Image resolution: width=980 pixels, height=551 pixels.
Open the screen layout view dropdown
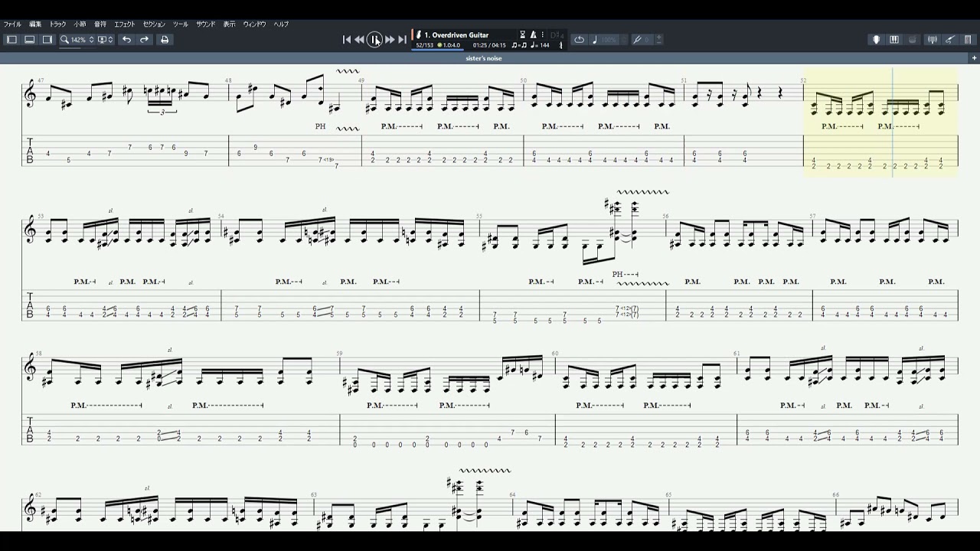click(105, 40)
